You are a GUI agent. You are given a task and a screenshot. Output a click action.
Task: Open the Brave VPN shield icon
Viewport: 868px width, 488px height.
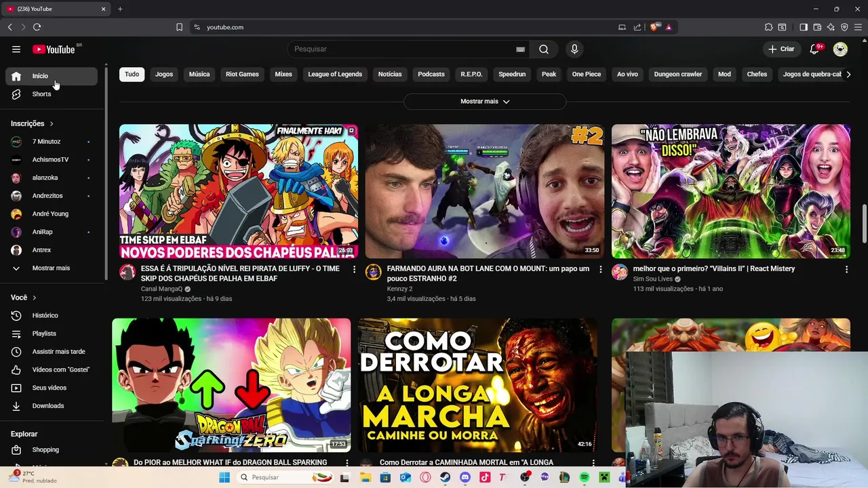(x=844, y=27)
